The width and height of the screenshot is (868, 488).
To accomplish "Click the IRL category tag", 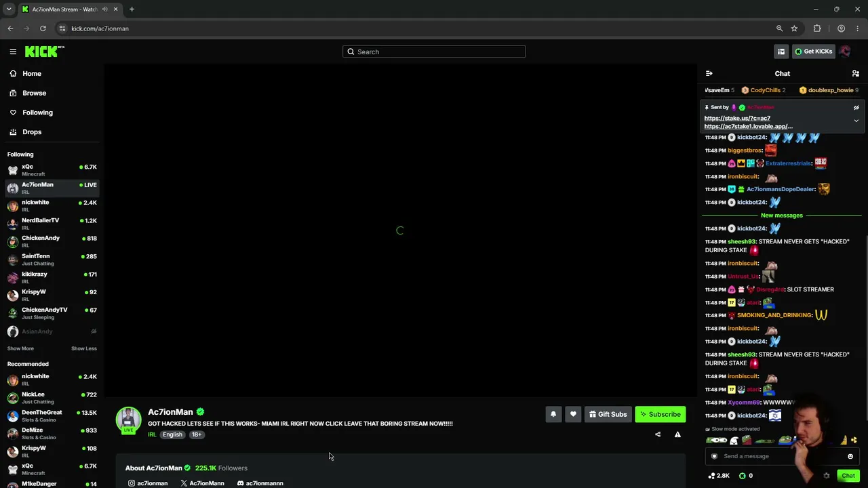I will coord(152,434).
